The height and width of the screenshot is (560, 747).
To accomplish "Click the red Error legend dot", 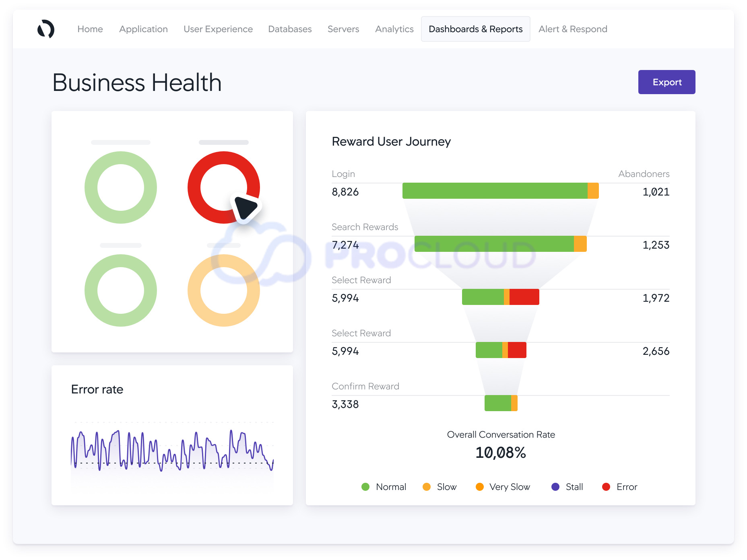I will [606, 487].
